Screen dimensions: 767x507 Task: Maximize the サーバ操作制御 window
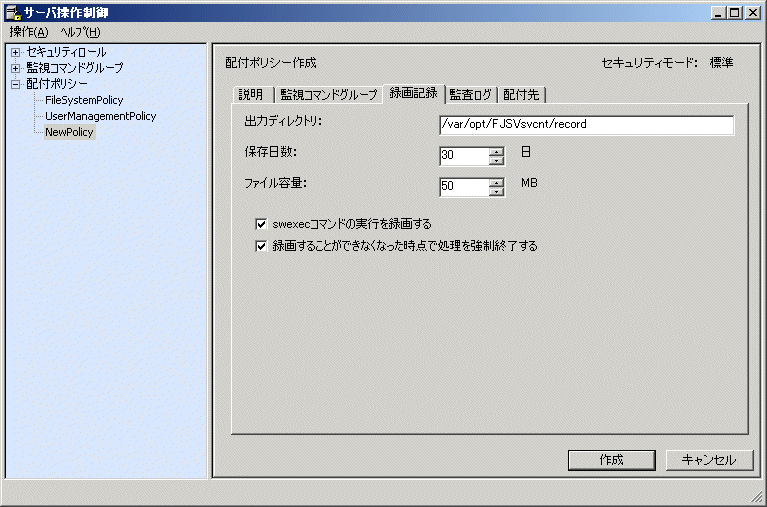(x=734, y=13)
